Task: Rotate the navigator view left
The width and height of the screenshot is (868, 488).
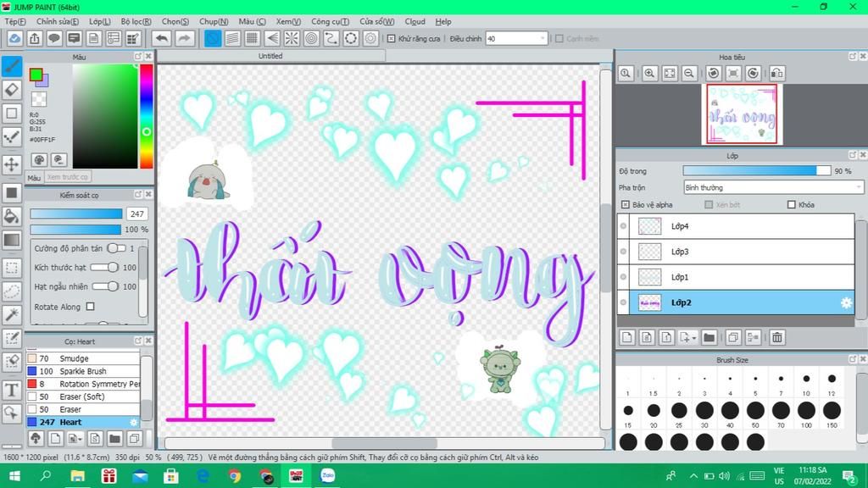Action: [714, 73]
